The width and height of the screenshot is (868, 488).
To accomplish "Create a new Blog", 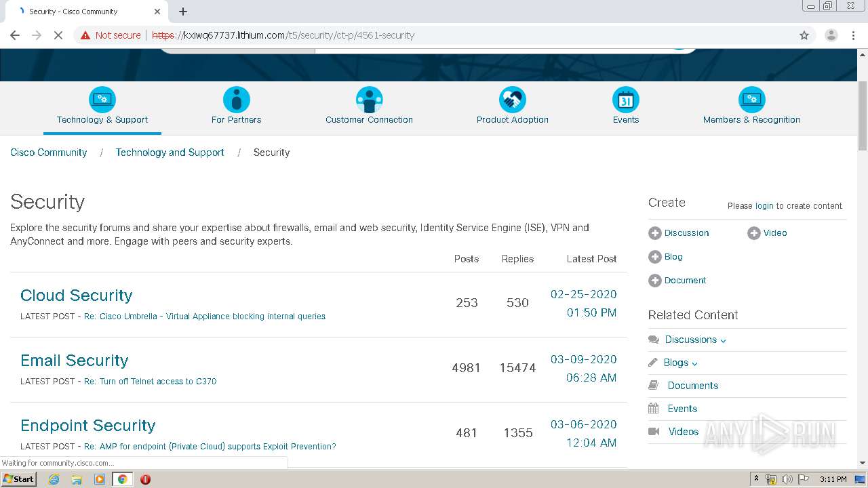I will [x=673, y=257].
